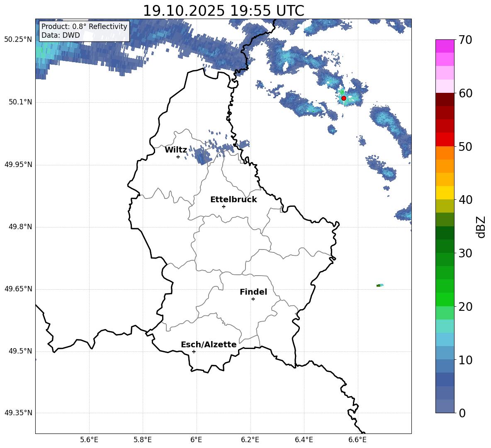Click the '6.4°E' longitude label

point(304,440)
